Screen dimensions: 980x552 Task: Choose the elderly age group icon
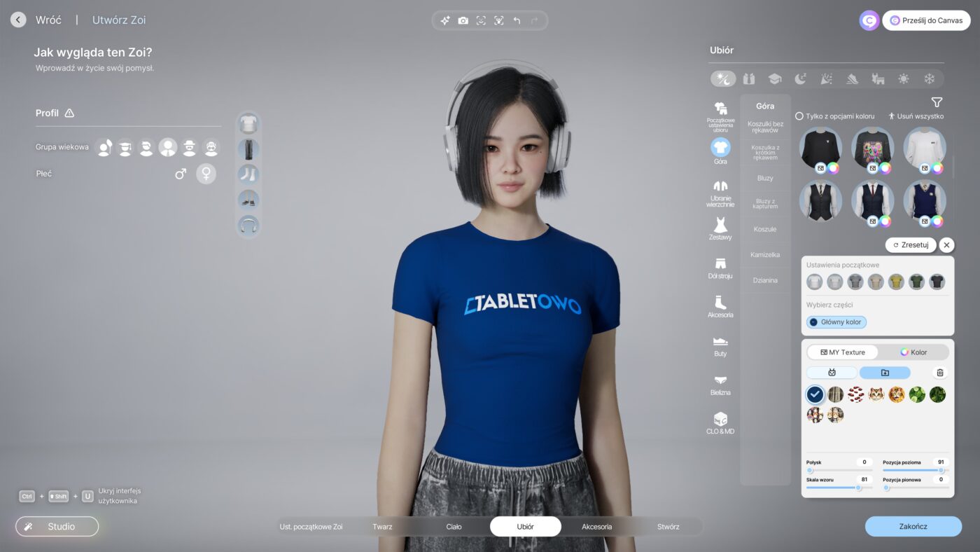[211, 147]
